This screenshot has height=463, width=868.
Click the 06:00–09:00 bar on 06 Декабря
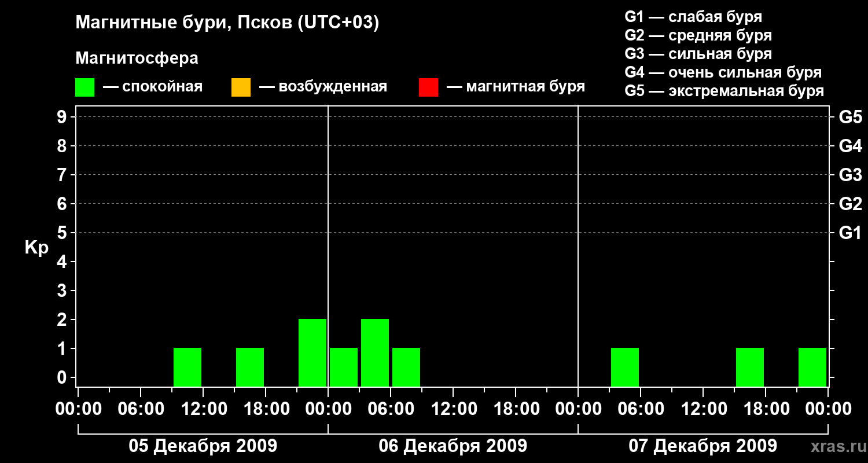click(406, 367)
